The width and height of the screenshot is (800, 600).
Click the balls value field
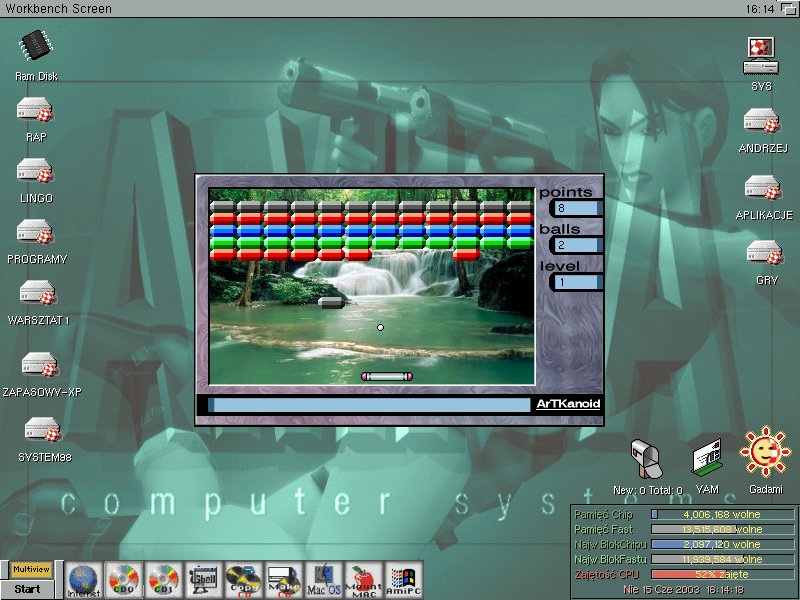(576, 245)
